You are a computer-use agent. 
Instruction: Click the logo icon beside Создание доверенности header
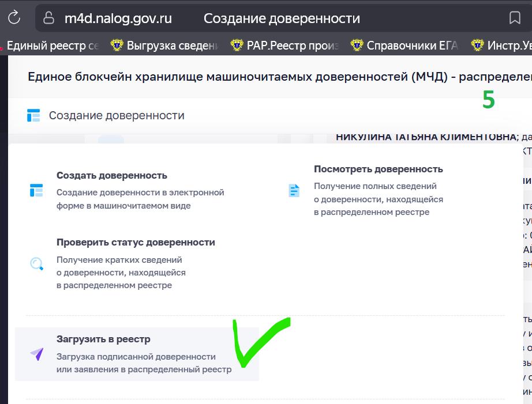point(33,115)
